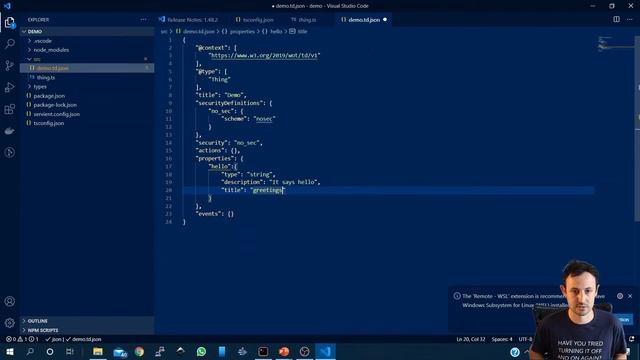Click Ln 20, Col 32 status item
640x360 pixels.
471,339
